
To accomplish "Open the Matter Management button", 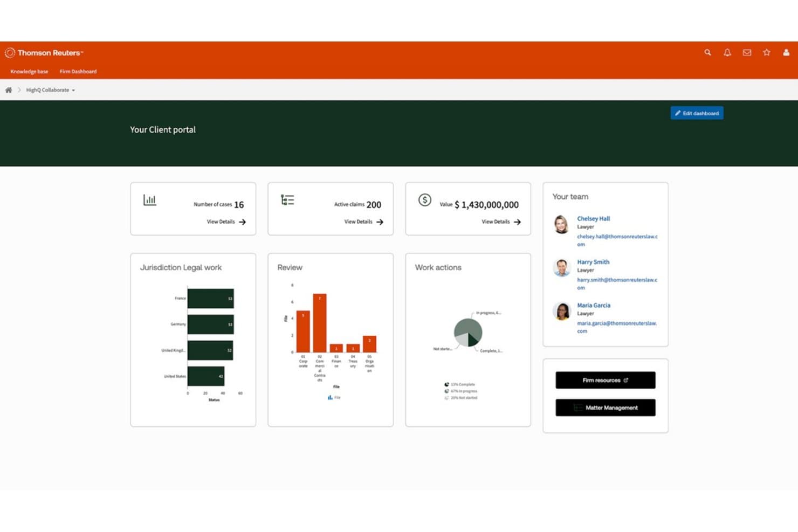I will (606, 407).
